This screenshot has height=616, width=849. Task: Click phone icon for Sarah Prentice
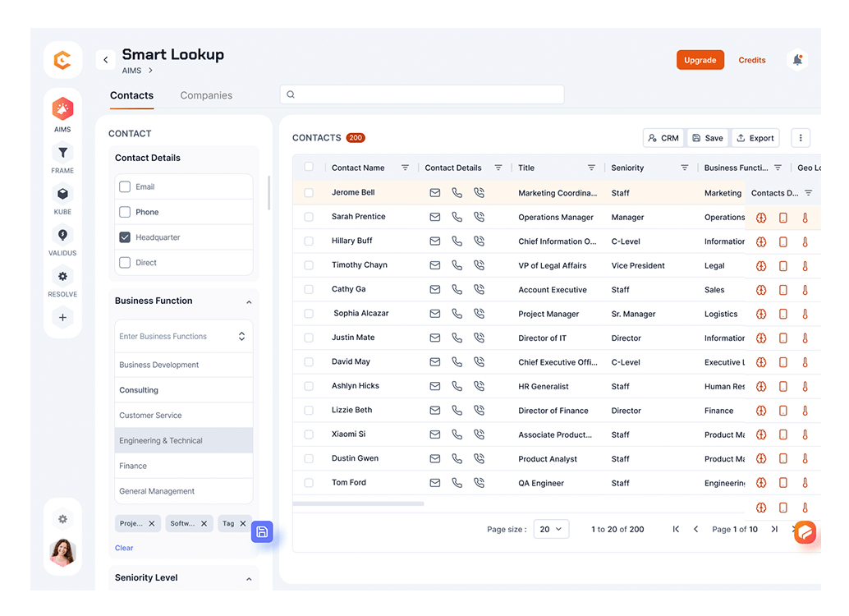(x=457, y=217)
